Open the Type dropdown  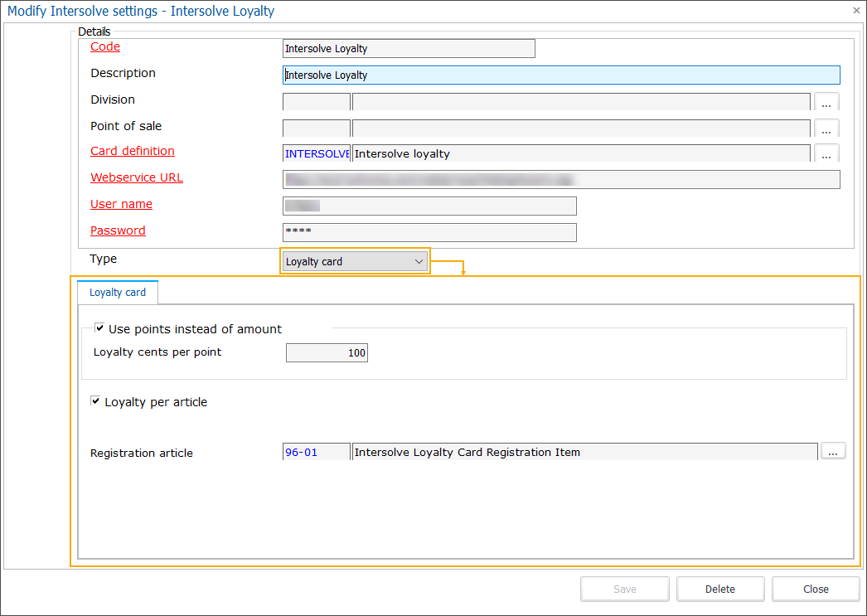click(419, 260)
